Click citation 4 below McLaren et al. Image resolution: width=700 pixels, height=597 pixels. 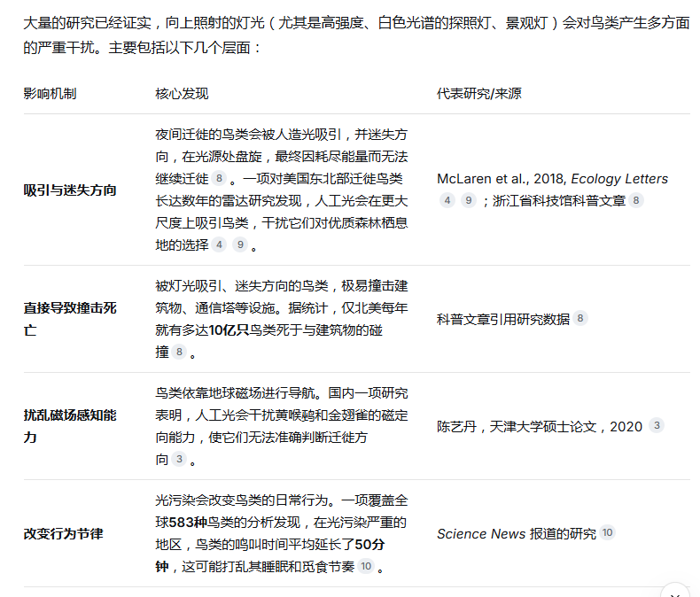pyautogui.click(x=447, y=200)
